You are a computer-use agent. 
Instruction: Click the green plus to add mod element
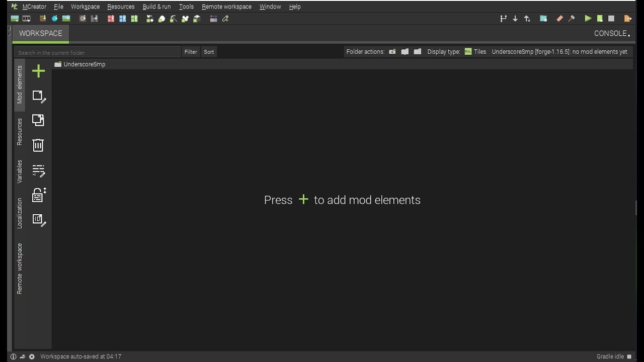pos(38,71)
